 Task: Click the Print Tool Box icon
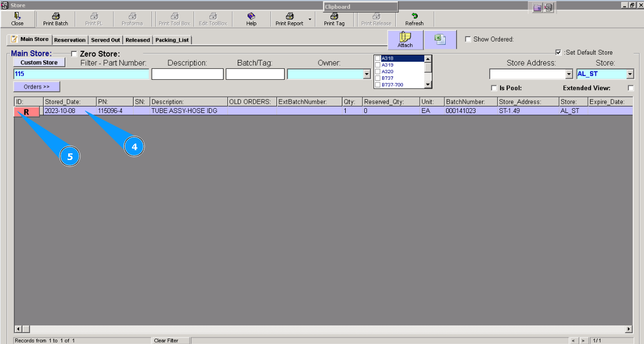pos(174,19)
